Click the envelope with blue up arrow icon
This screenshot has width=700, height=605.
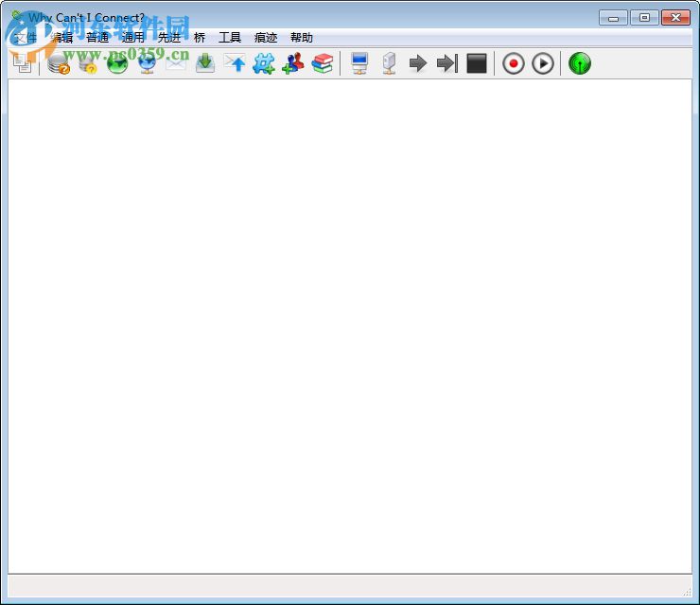pyautogui.click(x=235, y=63)
